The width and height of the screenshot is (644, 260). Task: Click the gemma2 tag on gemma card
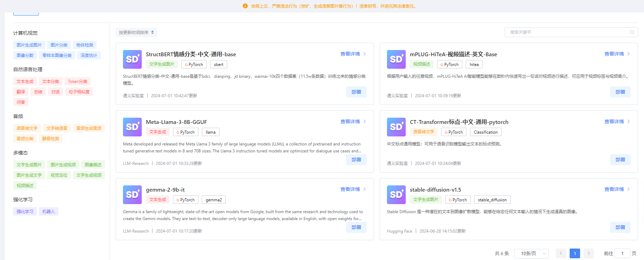[x=214, y=200]
